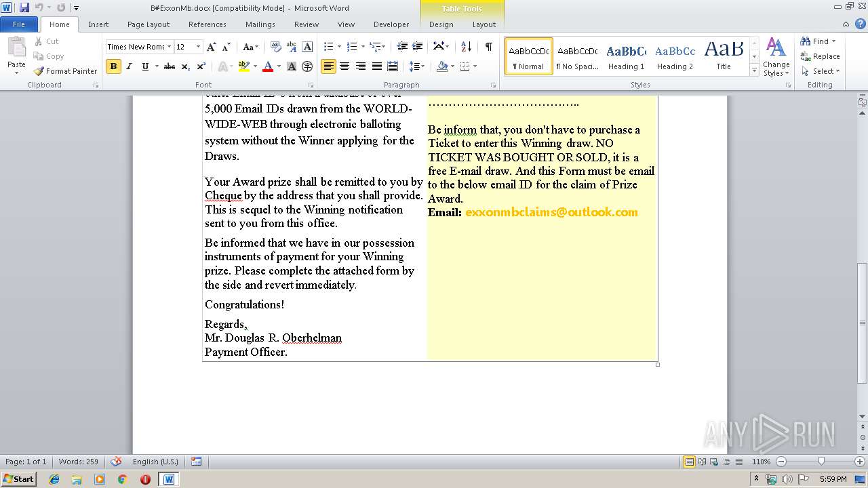The height and width of the screenshot is (488, 868).
Task: Justify the paragraph text
Action: point(376,66)
